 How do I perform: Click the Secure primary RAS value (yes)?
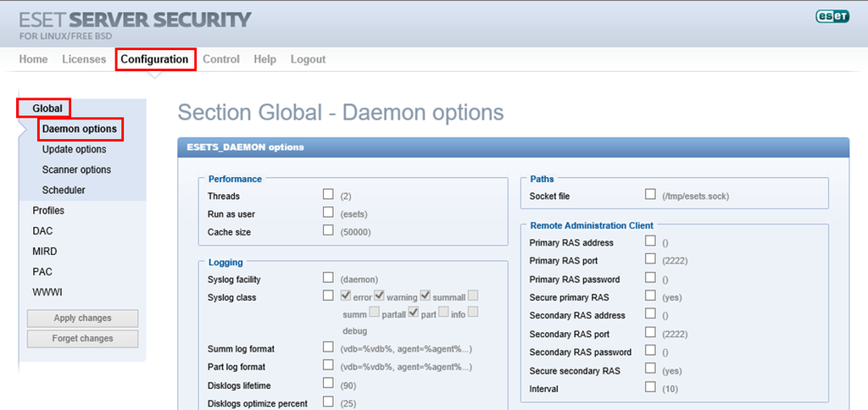click(672, 298)
